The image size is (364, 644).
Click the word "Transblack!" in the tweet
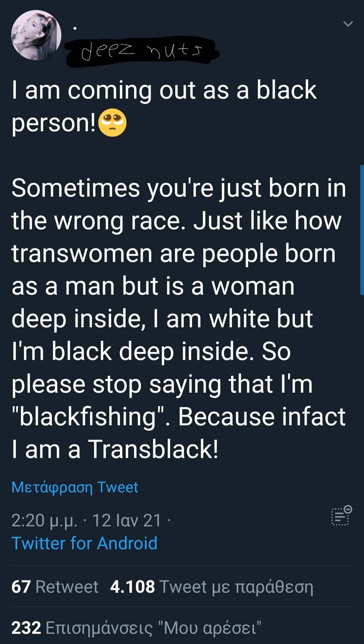coord(153,449)
